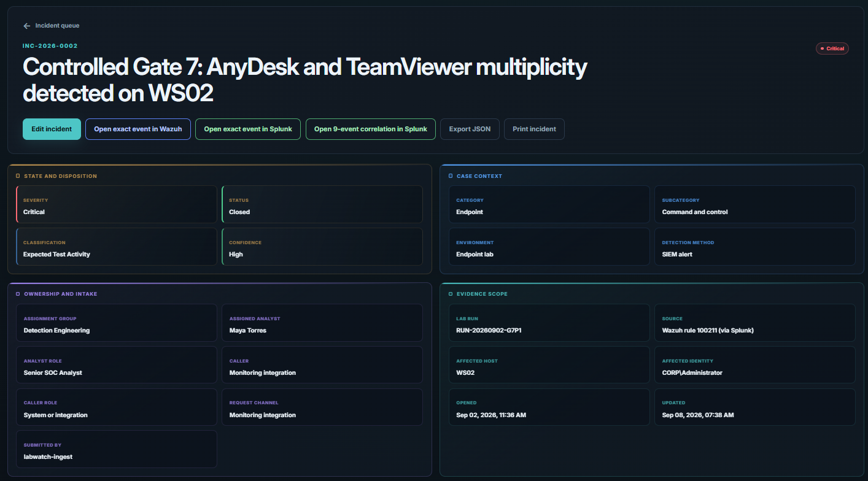The height and width of the screenshot is (481, 868).
Task: Click the Detection Engineering assignment group
Action: 56,330
